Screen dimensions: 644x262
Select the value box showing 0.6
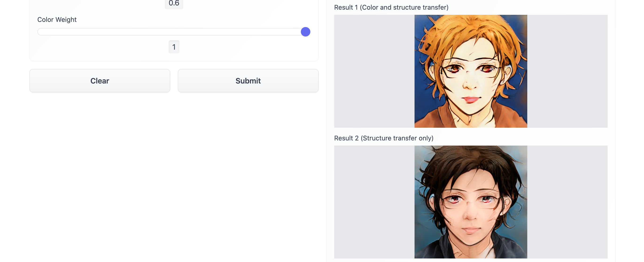point(174,4)
